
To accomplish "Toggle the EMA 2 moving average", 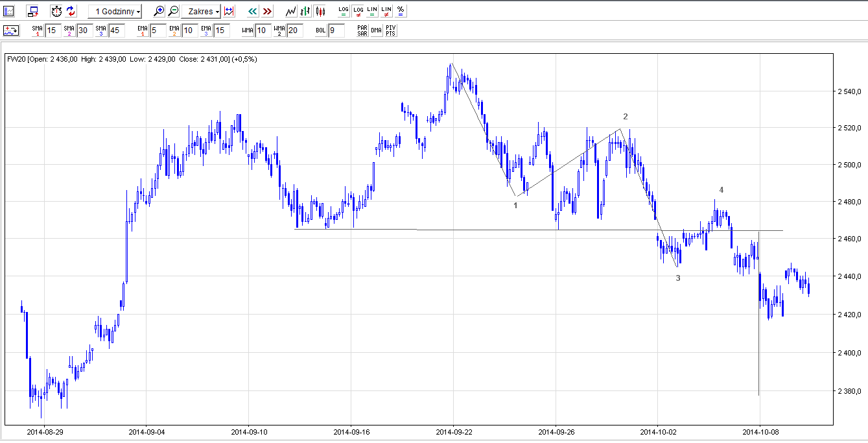I will coord(174,30).
